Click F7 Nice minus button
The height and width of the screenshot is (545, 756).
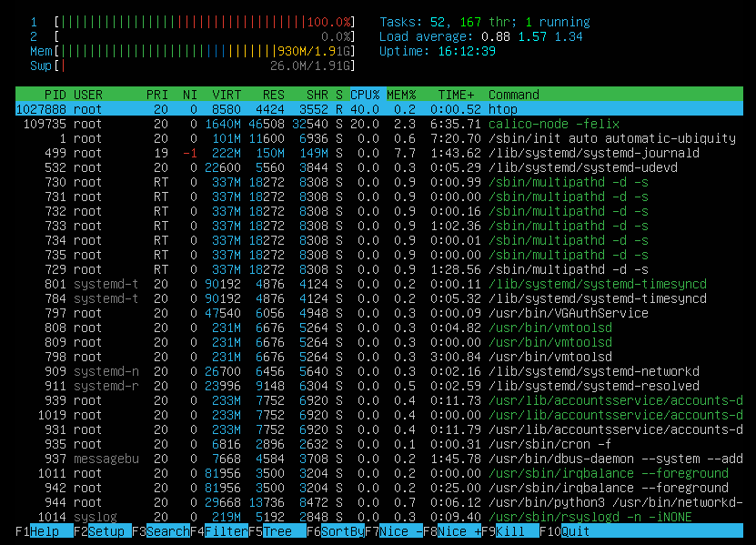[x=400, y=531]
